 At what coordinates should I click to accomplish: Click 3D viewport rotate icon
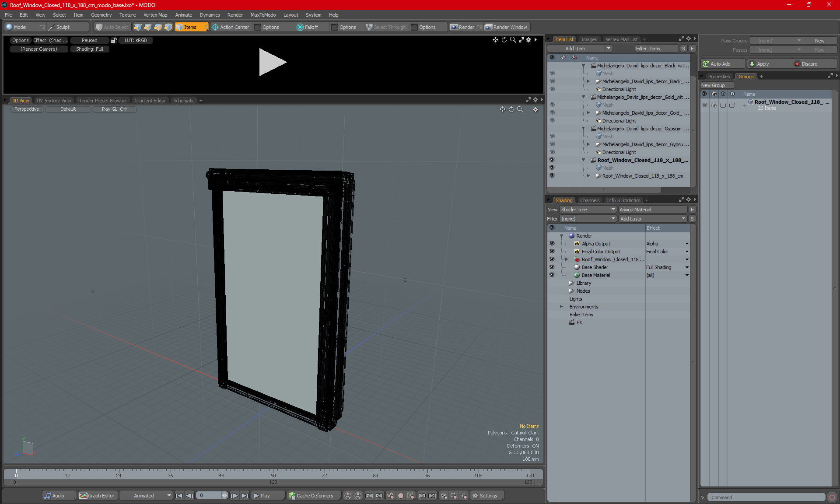coord(511,109)
